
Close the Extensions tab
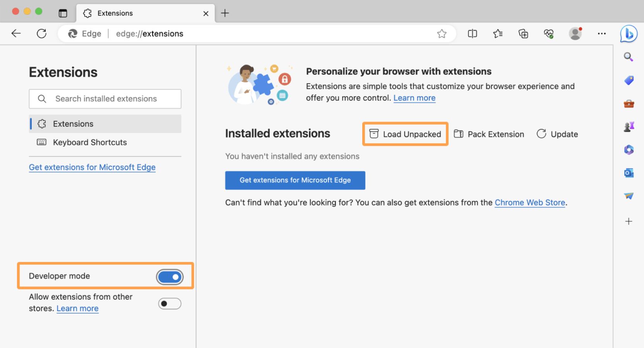click(x=206, y=14)
